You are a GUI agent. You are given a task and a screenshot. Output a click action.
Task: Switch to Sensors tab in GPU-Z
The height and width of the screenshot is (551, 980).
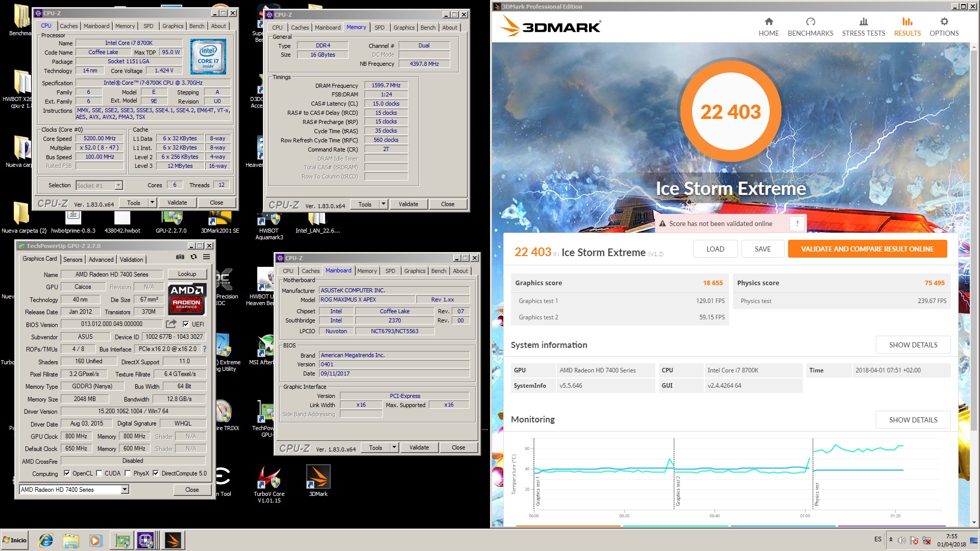[72, 260]
